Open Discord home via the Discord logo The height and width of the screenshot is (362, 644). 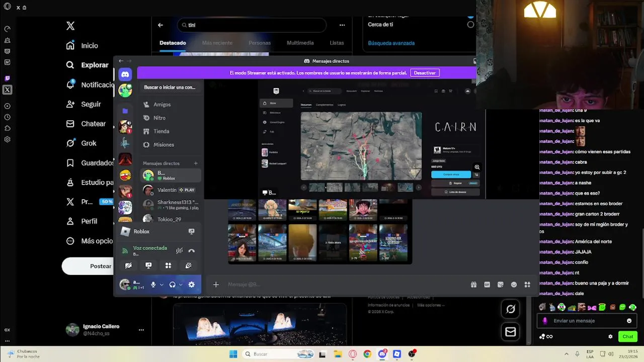pyautogui.click(x=125, y=74)
